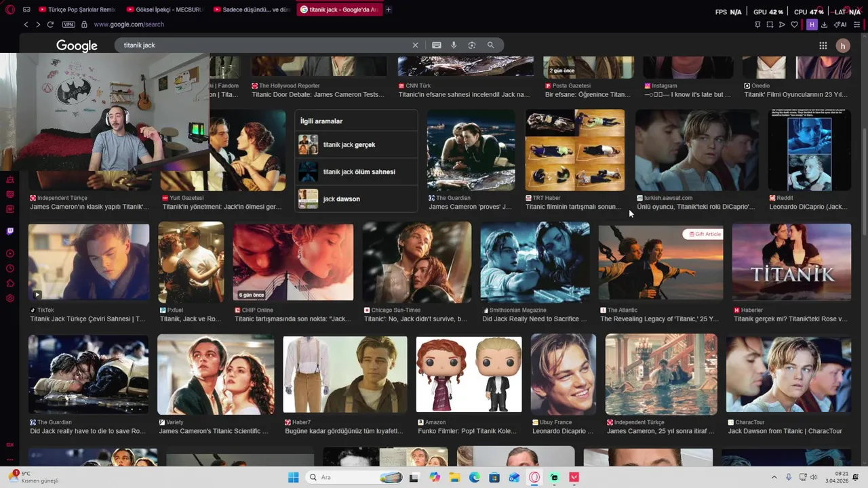Open the Windows Start menu

coord(293,477)
